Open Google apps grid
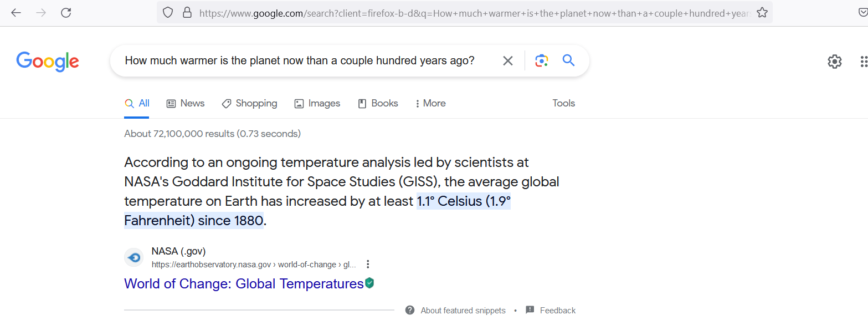 tap(864, 62)
